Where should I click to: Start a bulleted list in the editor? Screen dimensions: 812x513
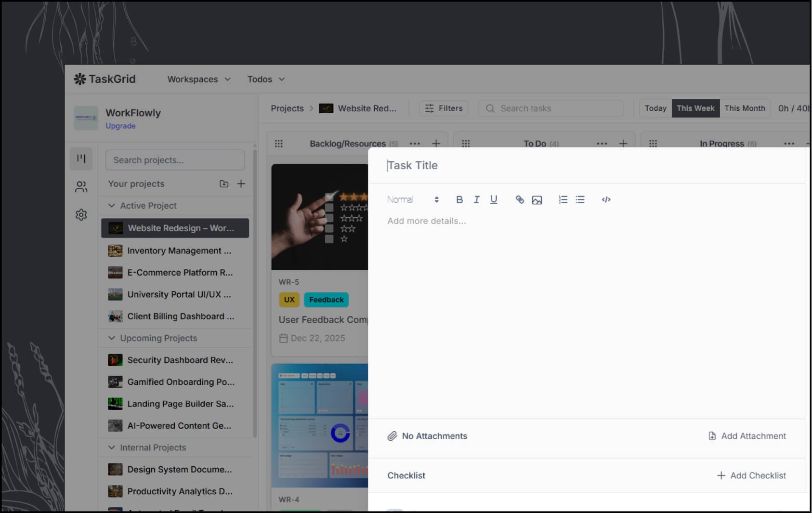coord(580,199)
